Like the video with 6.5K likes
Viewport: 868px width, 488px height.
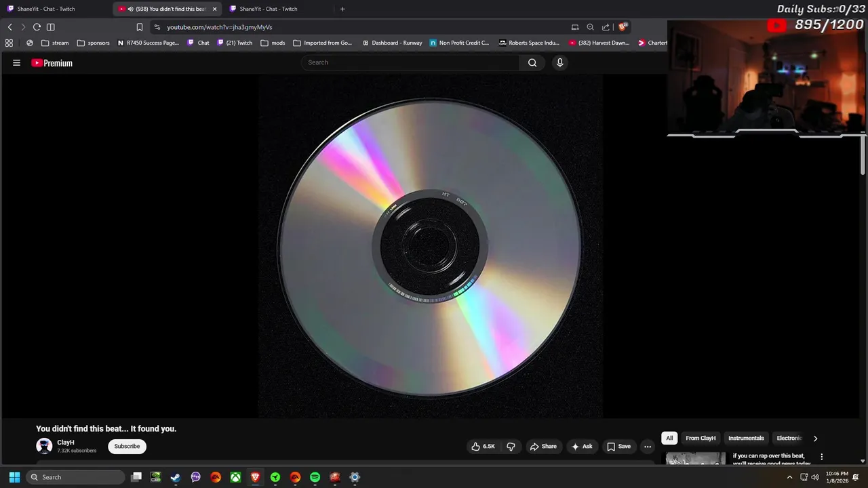coord(483,446)
